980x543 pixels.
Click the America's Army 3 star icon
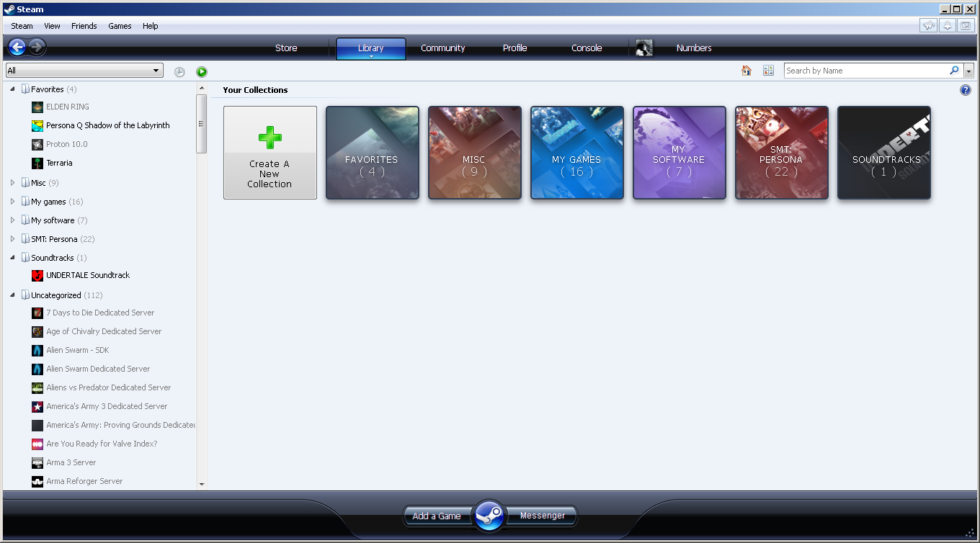(37, 406)
